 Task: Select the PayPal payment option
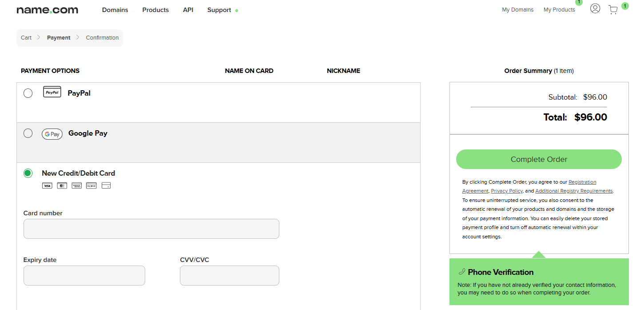point(28,93)
